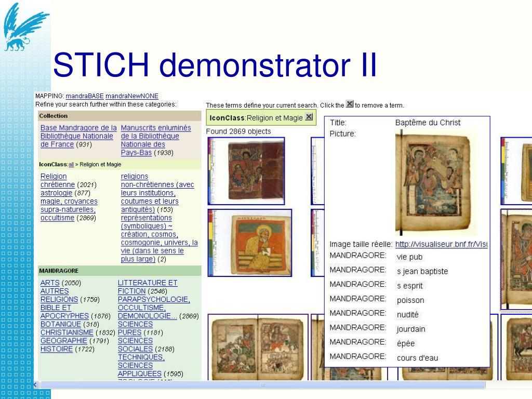Click the 'Found 2869 objects' text
532x399 pixels.
click(x=238, y=131)
